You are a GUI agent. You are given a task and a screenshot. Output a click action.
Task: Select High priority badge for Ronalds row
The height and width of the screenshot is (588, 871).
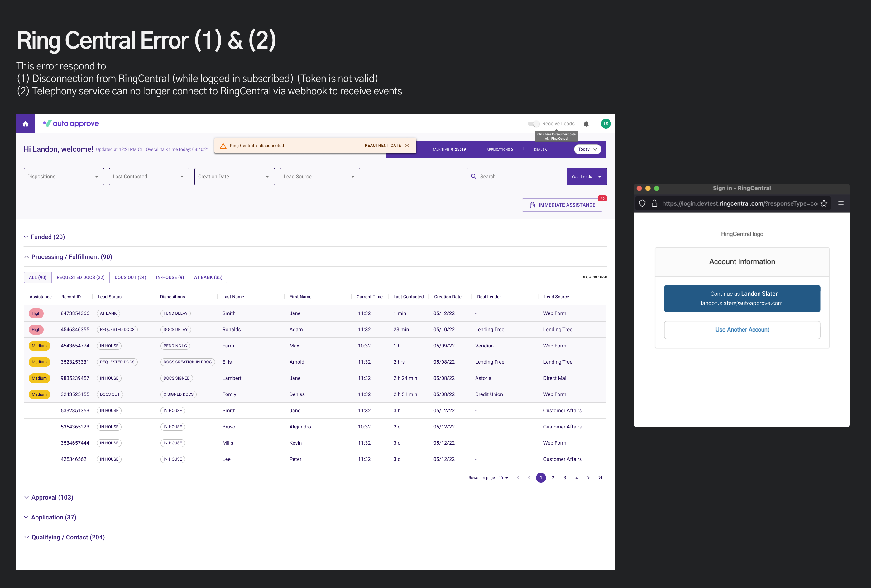tap(36, 330)
